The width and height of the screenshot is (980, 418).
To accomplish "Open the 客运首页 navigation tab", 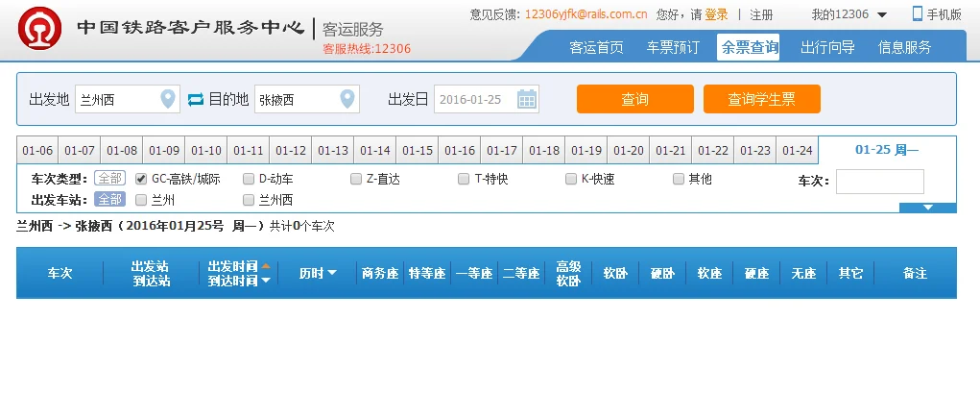I will coord(596,47).
